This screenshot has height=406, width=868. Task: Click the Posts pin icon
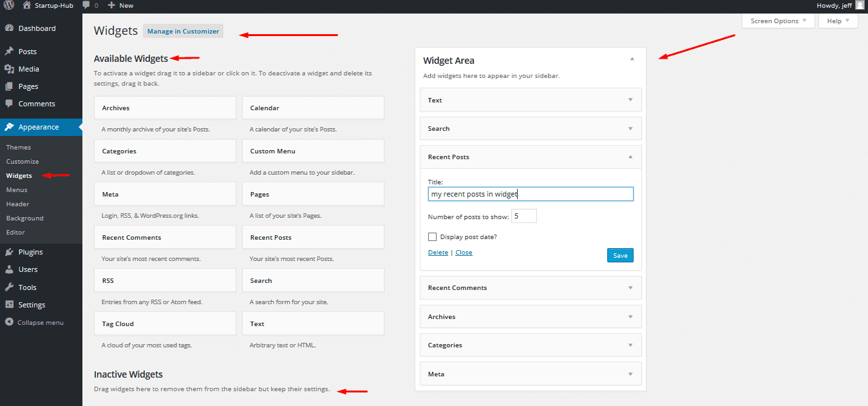click(9, 52)
